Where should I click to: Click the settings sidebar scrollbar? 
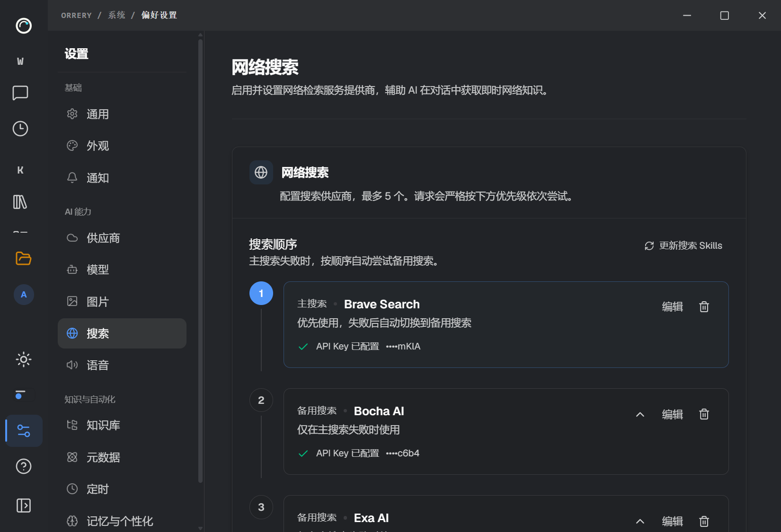click(x=201, y=260)
